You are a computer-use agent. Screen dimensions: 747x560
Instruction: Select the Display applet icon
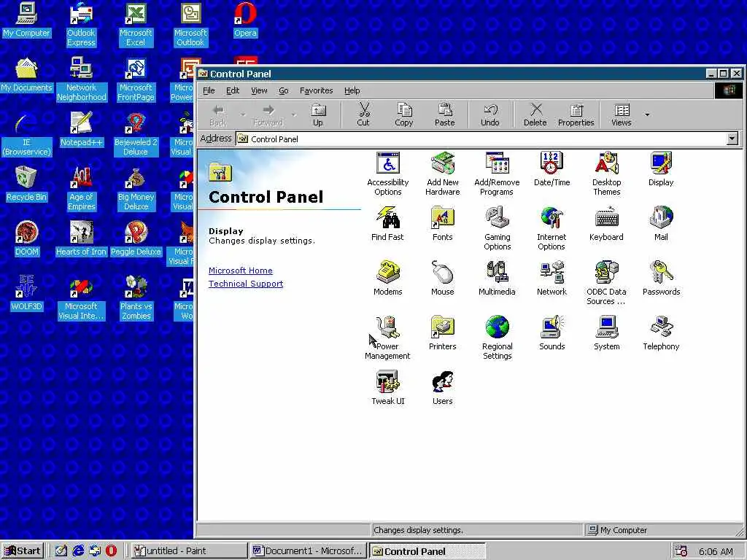pos(661,169)
